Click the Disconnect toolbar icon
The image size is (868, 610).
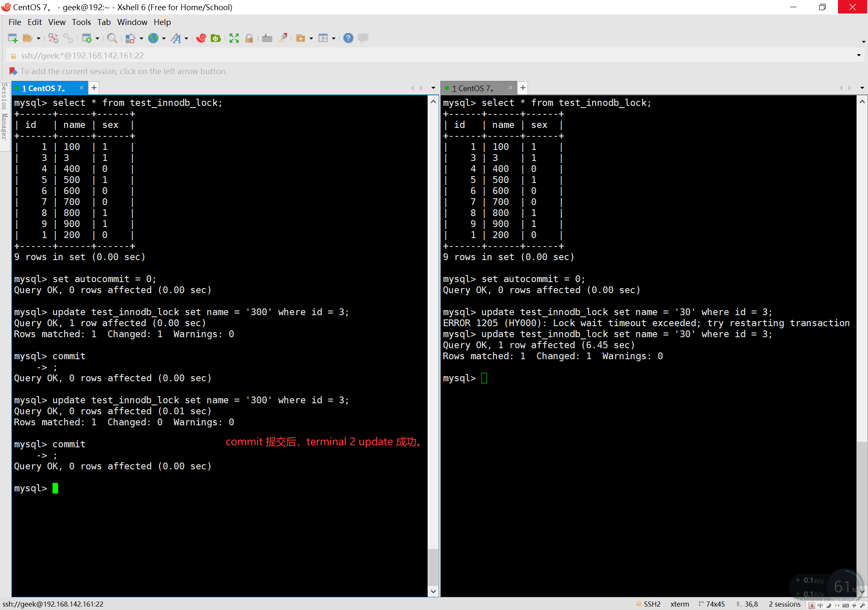click(x=53, y=38)
